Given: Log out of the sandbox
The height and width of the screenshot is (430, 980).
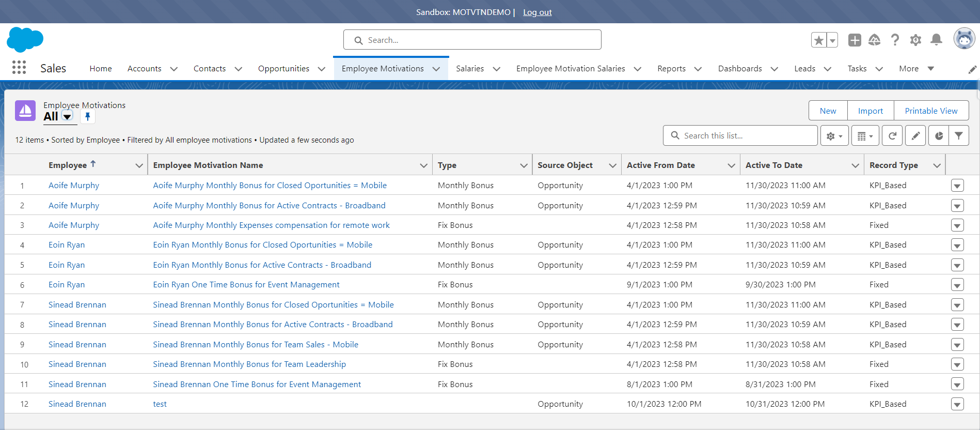Looking at the screenshot, I should point(538,12).
